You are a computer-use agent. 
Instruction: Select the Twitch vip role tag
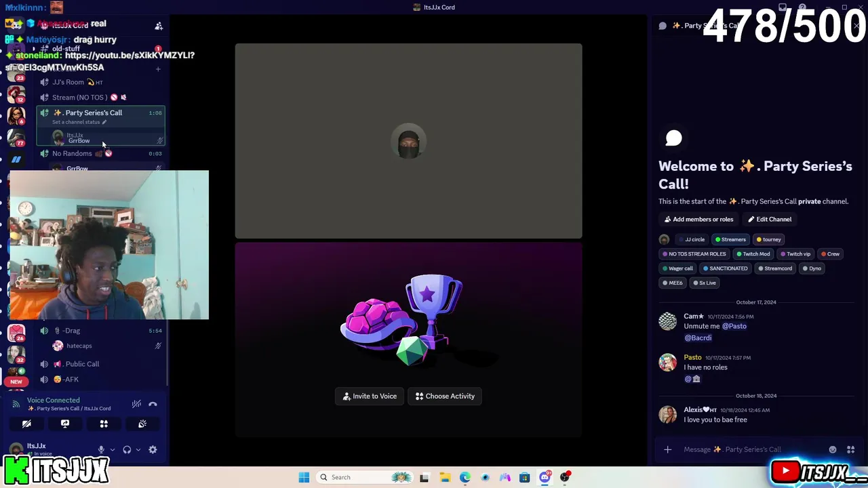pos(795,254)
